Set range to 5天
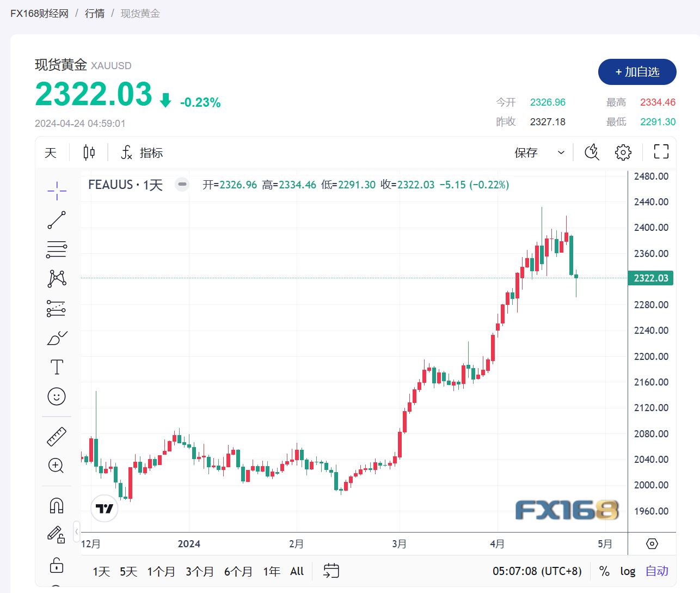 [128, 571]
